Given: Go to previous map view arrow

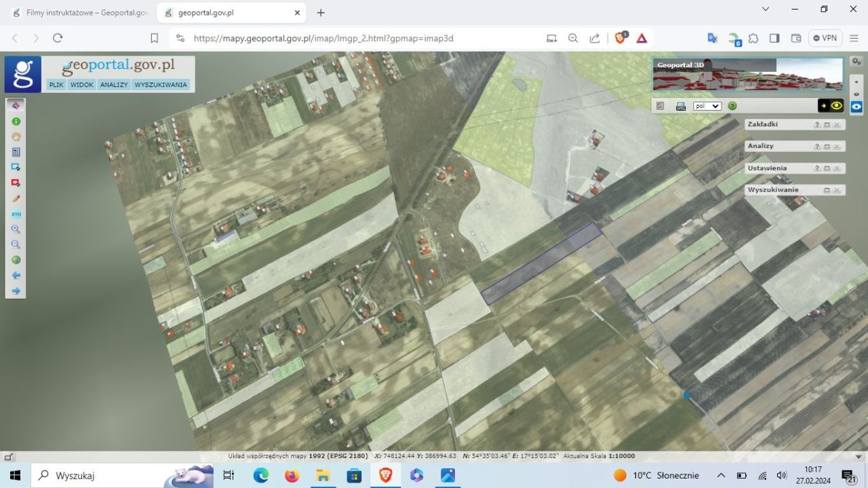Looking at the screenshot, I should pyautogui.click(x=16, y=276).
